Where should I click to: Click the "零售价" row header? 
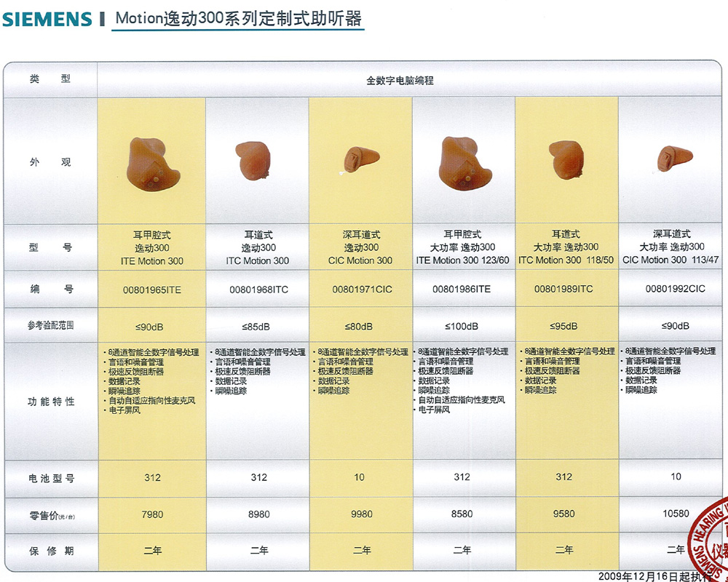point(51,516)
